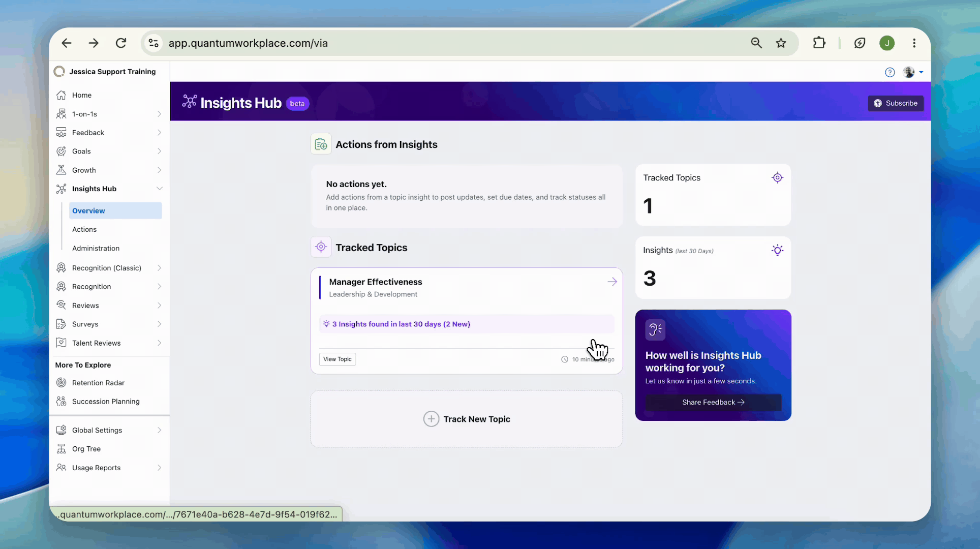This screenshot has height=549, width=980.
Task: Open Recognition in the sidebar
Action: tap(91, 287)
